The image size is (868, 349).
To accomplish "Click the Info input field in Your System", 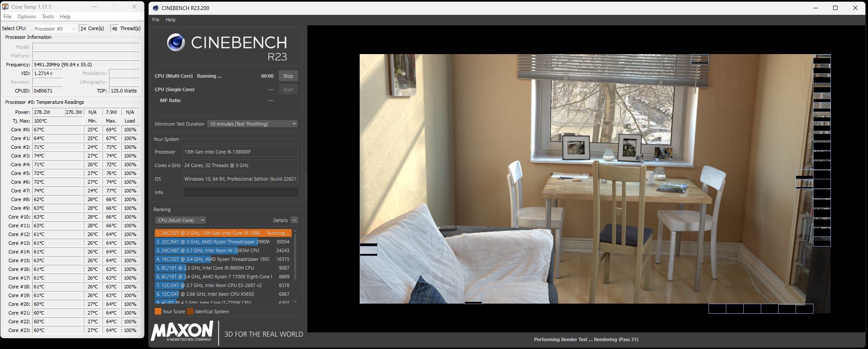I will pyautogui.click(x=240, y=192).
